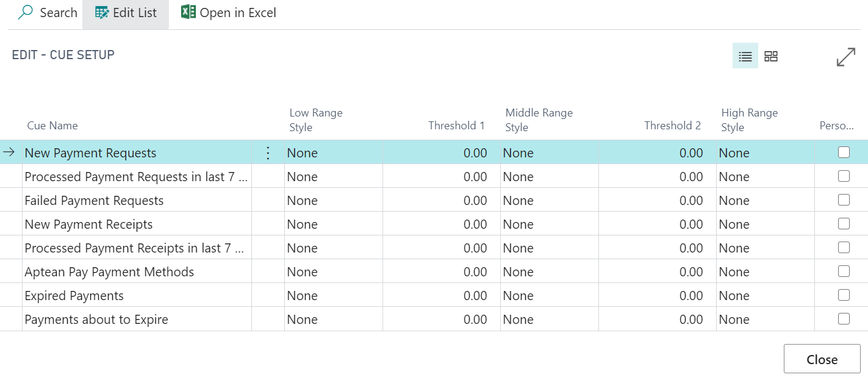The width and height of the screenshot is (868, 380).
Task: Sort by the Cue Name column header
Action: [52, 126]
